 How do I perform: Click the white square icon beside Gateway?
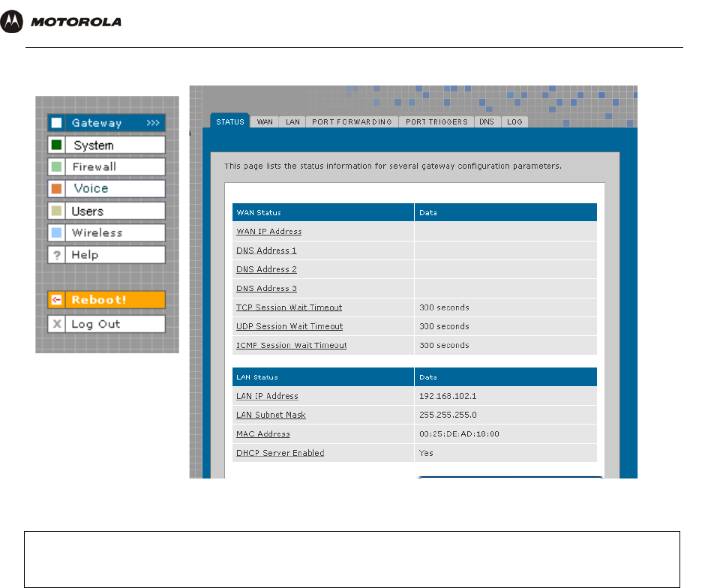click(x=56, y=123)
